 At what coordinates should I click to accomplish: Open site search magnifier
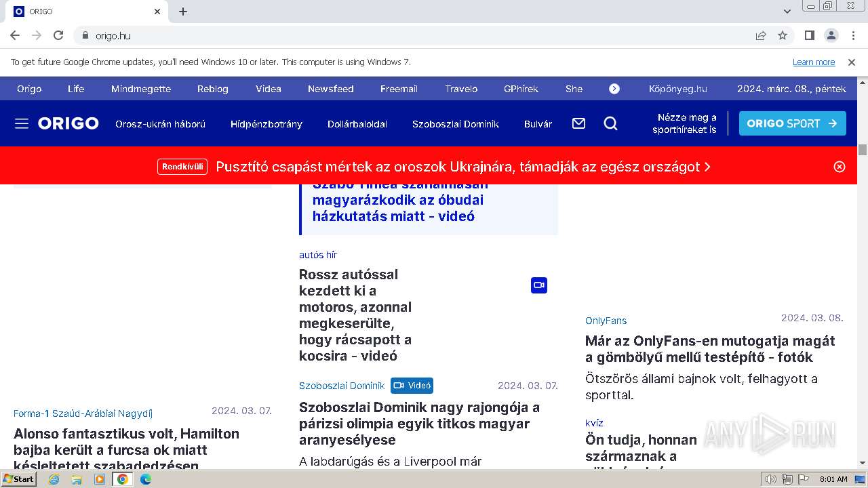tap(610, 123)
